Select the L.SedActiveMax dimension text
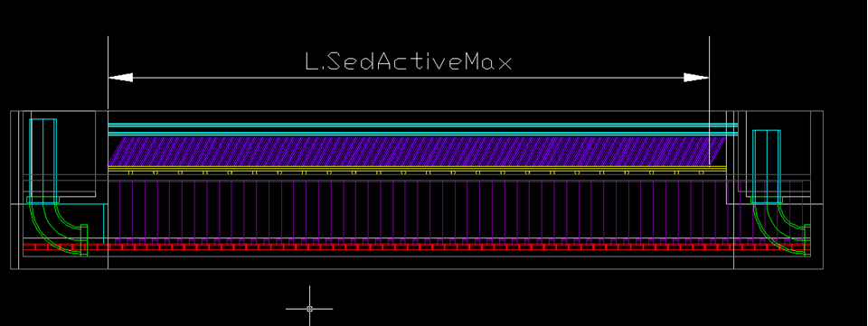 click(x=409, y=62)
